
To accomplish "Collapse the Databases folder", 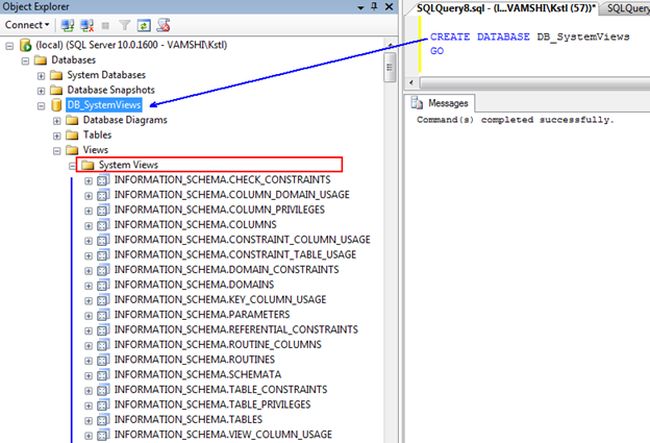I will 25,61.
